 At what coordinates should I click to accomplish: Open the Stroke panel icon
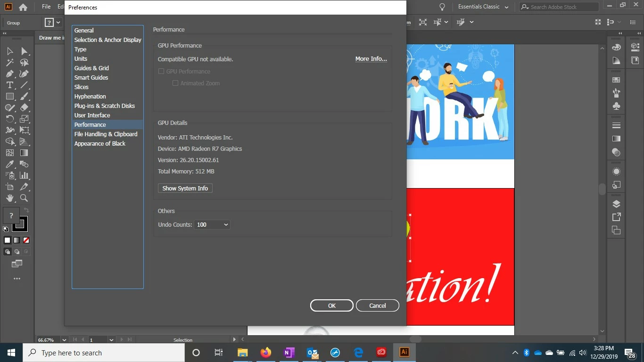616,125
